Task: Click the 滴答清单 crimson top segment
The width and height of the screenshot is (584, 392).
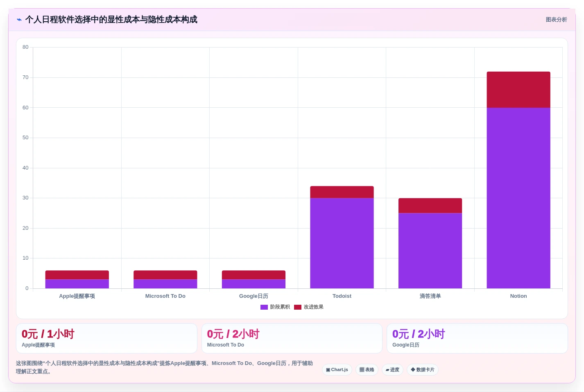Action: tap(430, 206)
